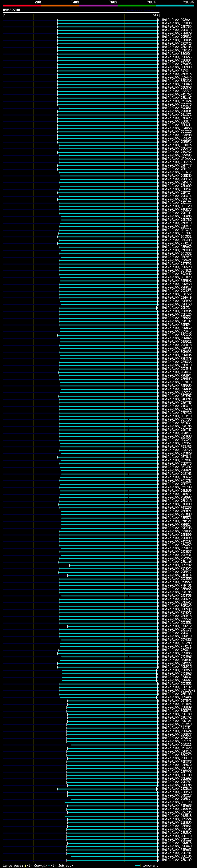Image resolution: width=197 pixels, height=868 pixels.
Task: Select hit label UniRef100_O09223
Action: click(176, 745)
